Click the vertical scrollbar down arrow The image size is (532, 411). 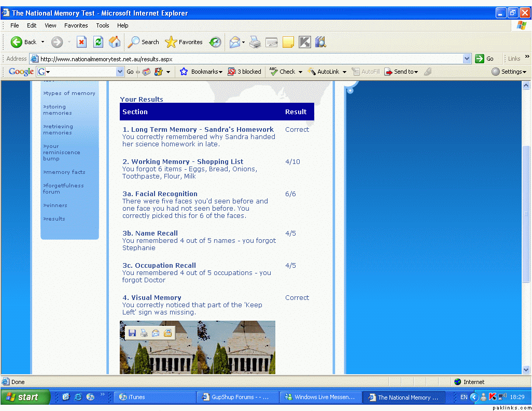tap(526, 369)
